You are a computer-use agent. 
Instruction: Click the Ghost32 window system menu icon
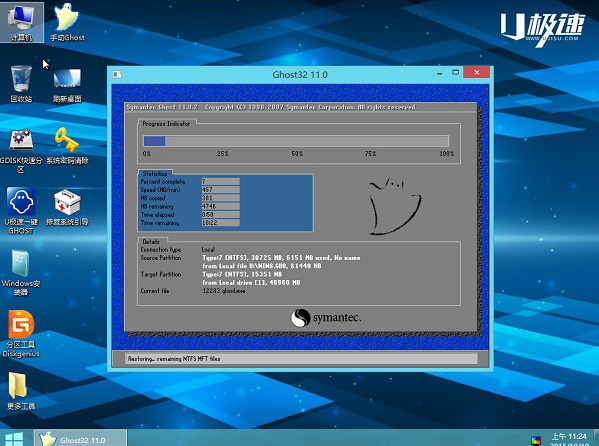pos(117,74)
